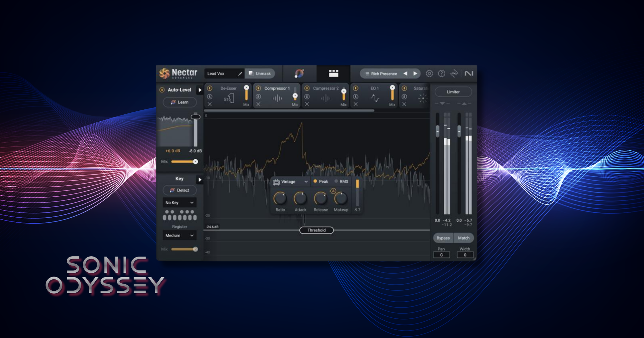
Task: Select the De-Esser module icon
Action: pos(229,98)
